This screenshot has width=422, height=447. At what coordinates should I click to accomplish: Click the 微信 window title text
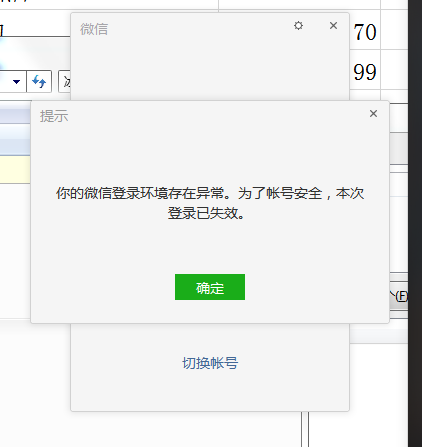click(x=94, y=29)
